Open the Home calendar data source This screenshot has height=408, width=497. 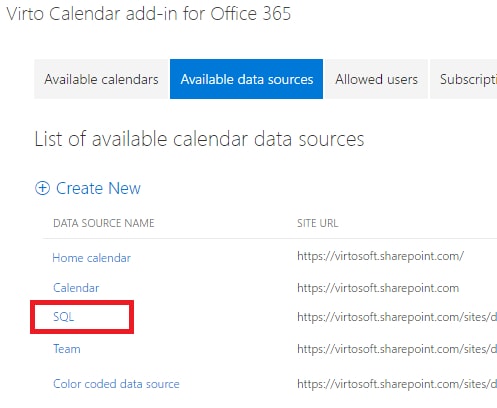(x=92, y=258)
